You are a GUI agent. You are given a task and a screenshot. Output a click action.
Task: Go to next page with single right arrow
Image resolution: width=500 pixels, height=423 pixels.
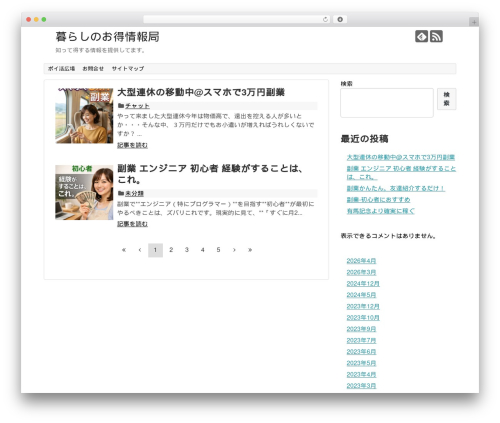(x=234, y=250)
